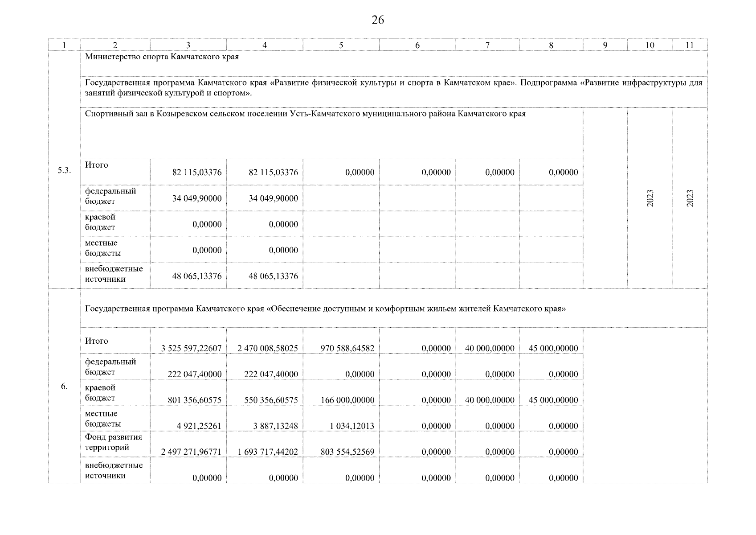Click the 'Спортивный зал в Козыревском' row title
This screenshot has height=535, width=756.
(305, 114)
